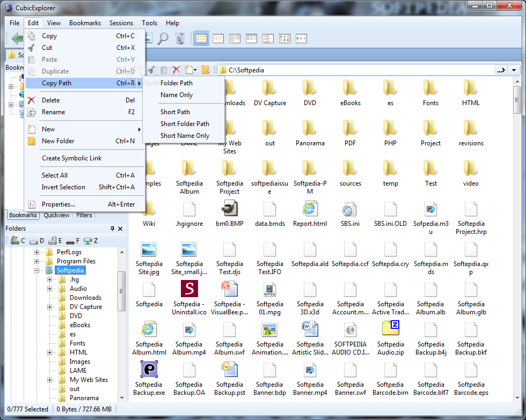This screenshot has height=420, width=526.
Task: Select Short Path in submenu
Action: [x=184, y=112]
